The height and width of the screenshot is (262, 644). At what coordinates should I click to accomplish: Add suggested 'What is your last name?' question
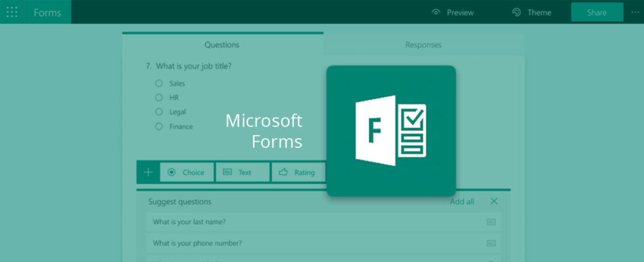[x=323, y=222]
